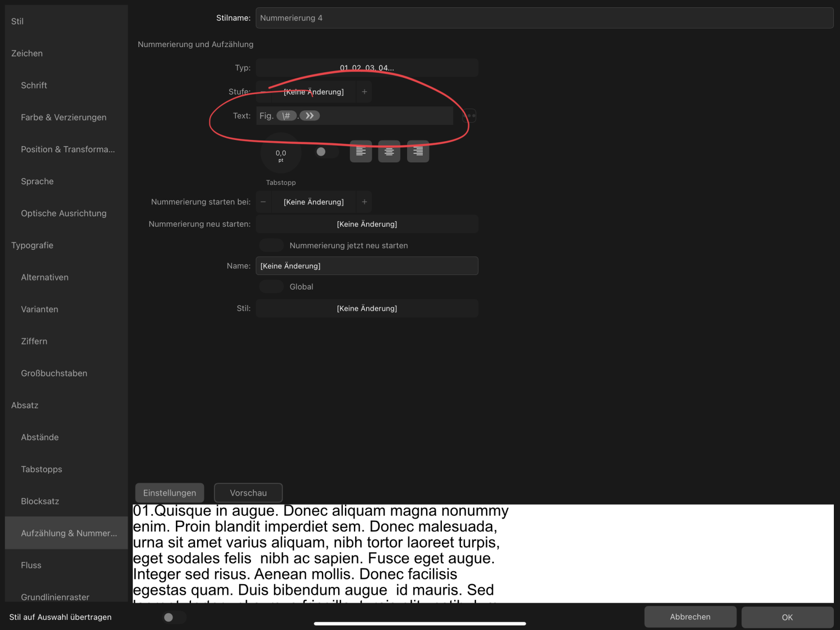This screenshot has height=630, width=840.
Task: Open the 'Nummerierung neu starten' dropdown
Action: [x=367, y=223]
